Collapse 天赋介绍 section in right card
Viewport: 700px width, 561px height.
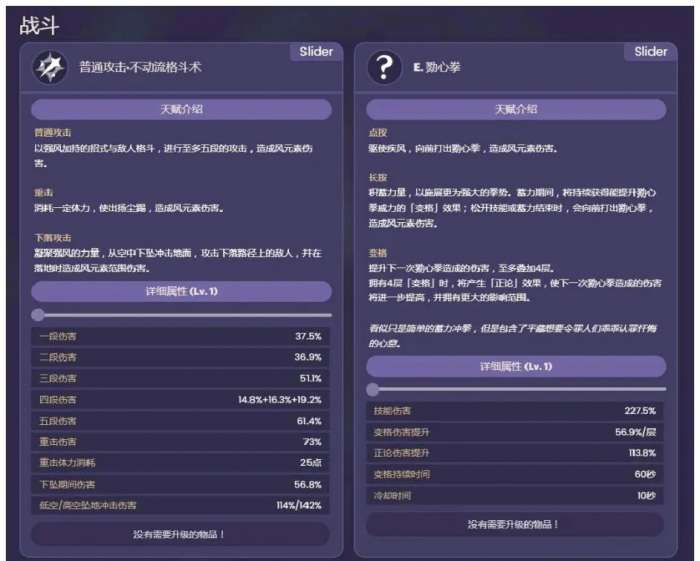pos(515,109)
